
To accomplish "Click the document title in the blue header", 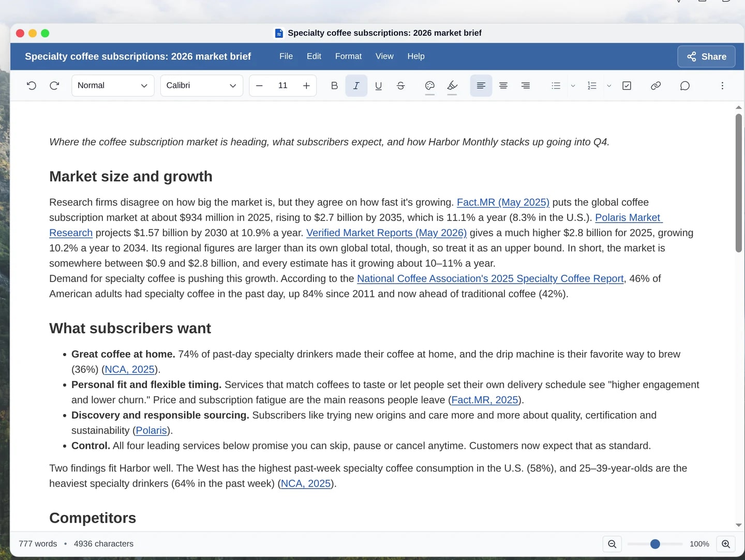I will (138, 56).
